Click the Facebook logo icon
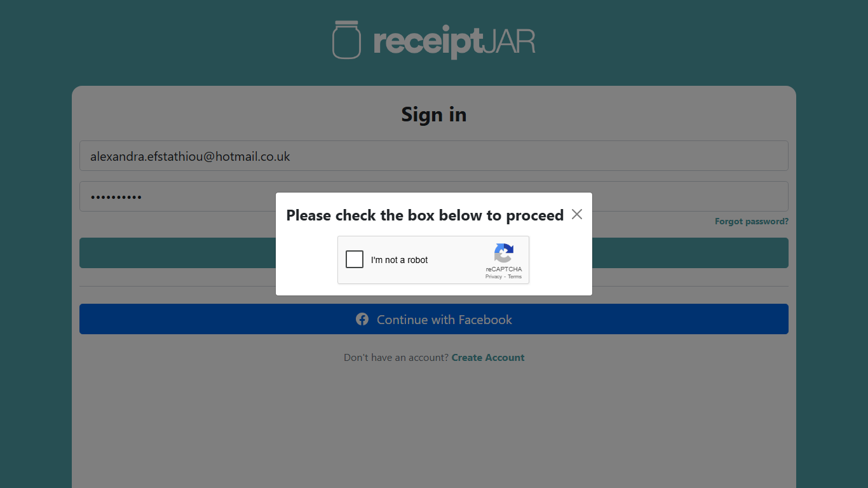 pos(362,319)
